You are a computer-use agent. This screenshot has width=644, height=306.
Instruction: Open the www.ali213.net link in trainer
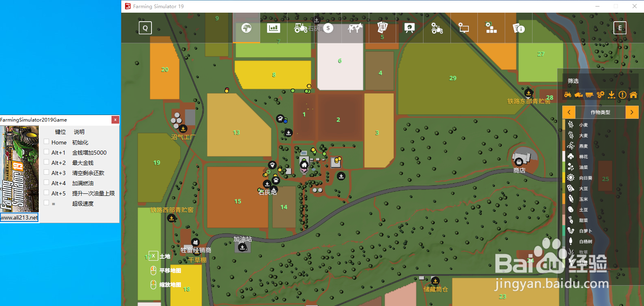coord(19,217)
